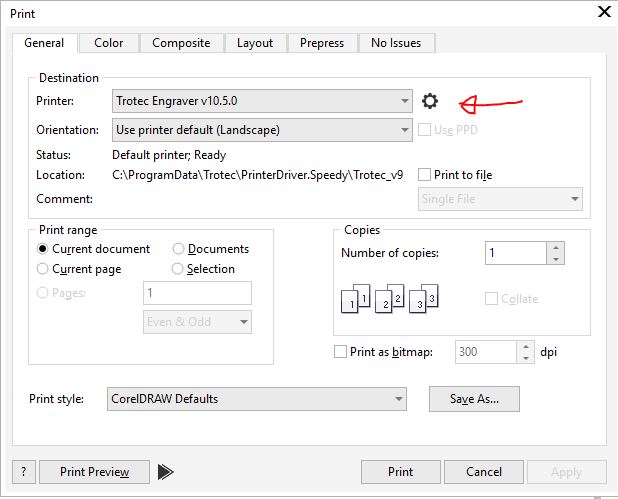Open the Printer dropdown list
The image size is (618, 499).
[x=404, y=101]
